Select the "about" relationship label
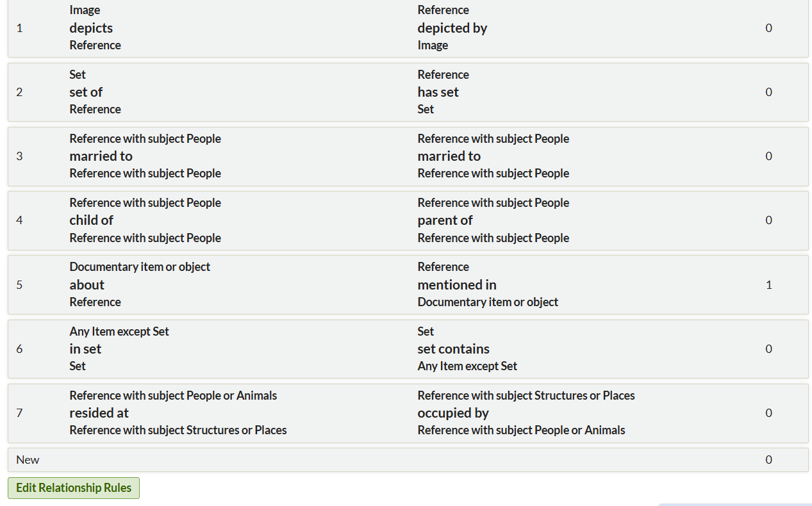This screenshot has width=812, height=506. click(87, 285)
